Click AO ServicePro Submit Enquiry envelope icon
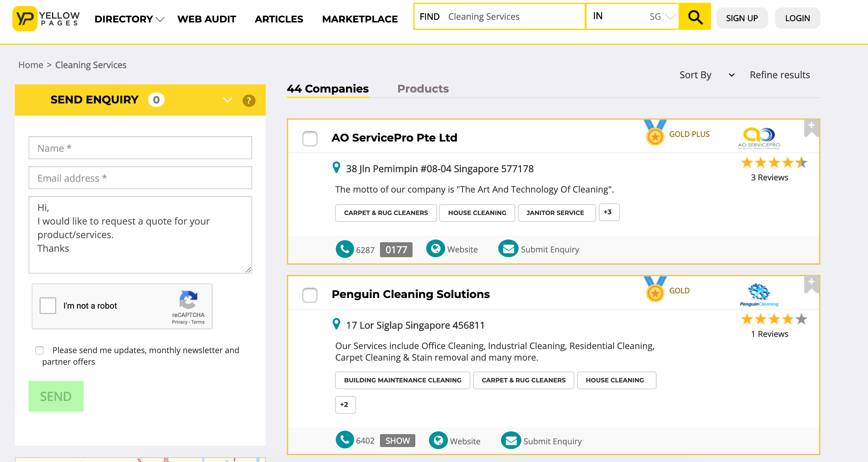This screenshot has height=462, width=868. click(x=508, y=249)
